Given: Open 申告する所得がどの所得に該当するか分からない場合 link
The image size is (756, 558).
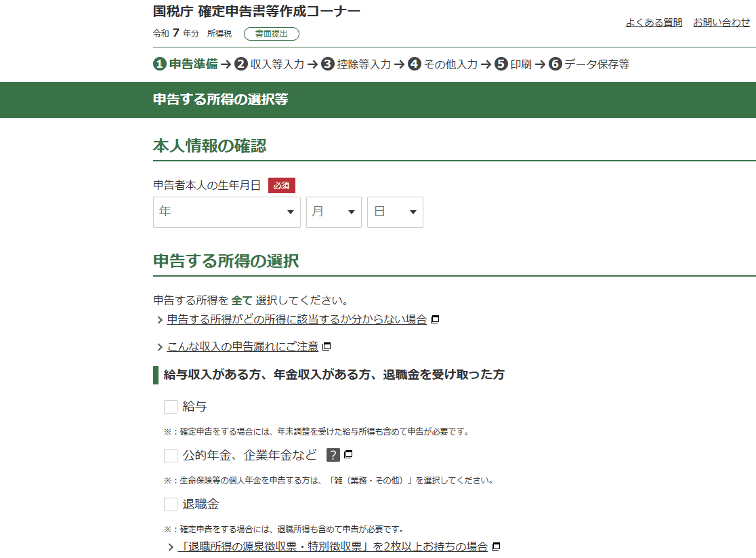Looking at the screenshot, I should pyautogui.click(x=297, y=319).
